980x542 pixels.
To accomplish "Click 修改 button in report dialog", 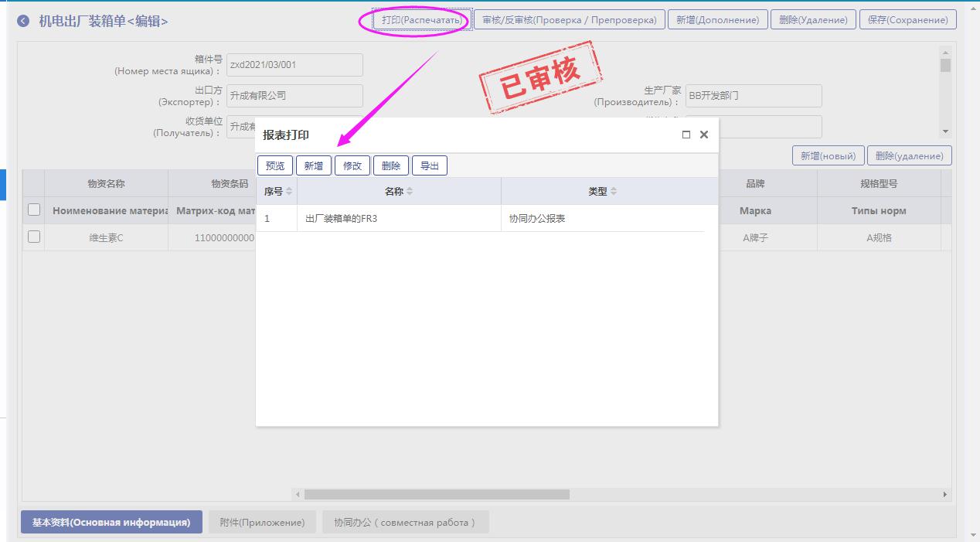I will (352, 165).
